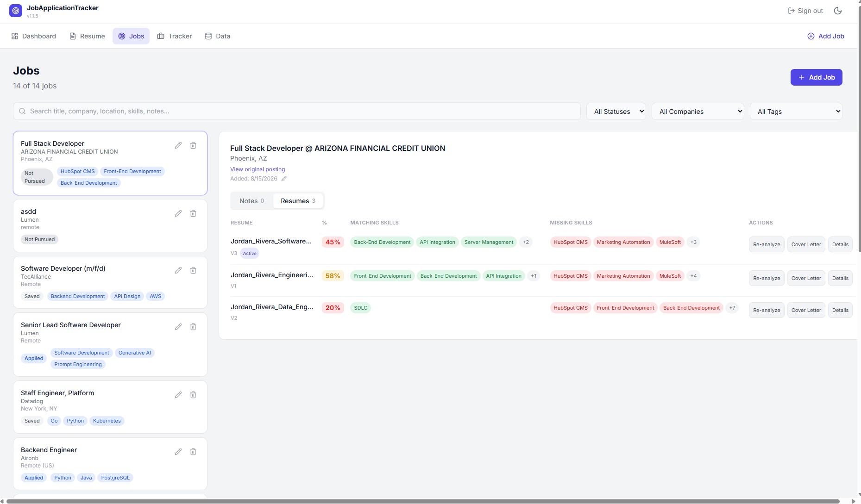861x504 pixels.
Task: Click the JobApplicationTracker logo icon
Action: point(16,11)
